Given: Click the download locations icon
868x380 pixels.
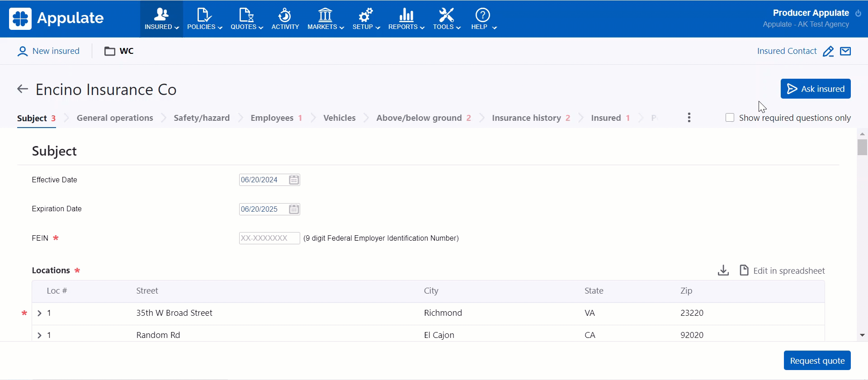Looking at the screenshot, I should click(723, 271).
